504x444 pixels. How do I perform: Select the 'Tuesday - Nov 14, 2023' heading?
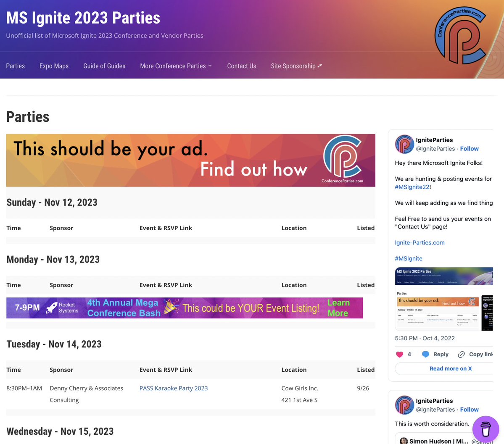coord(54,344)
